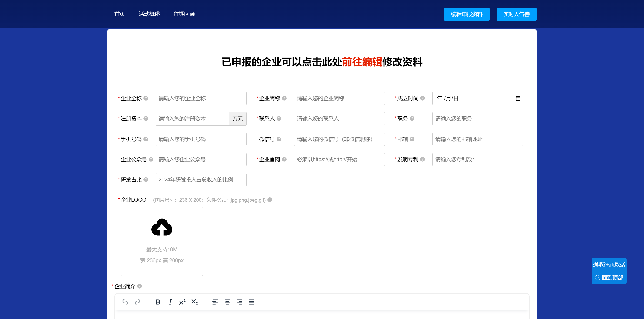Toggle italic formatting in editor
This screenshot has width=644, height=319.
pos(170,302)
